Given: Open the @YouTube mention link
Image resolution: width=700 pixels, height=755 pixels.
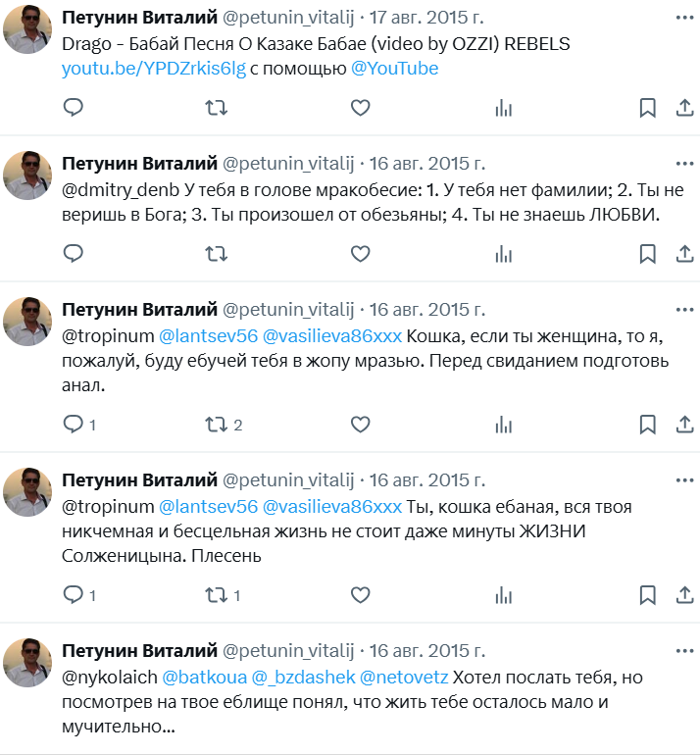Looking at the screenshot, I should [394, 69].
